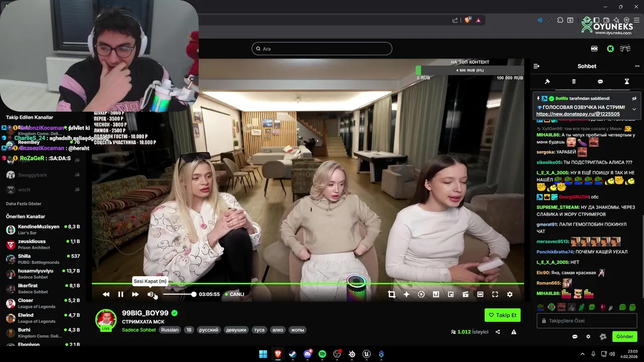Click the circular play-replay icon in player controls

click(421, 294)
